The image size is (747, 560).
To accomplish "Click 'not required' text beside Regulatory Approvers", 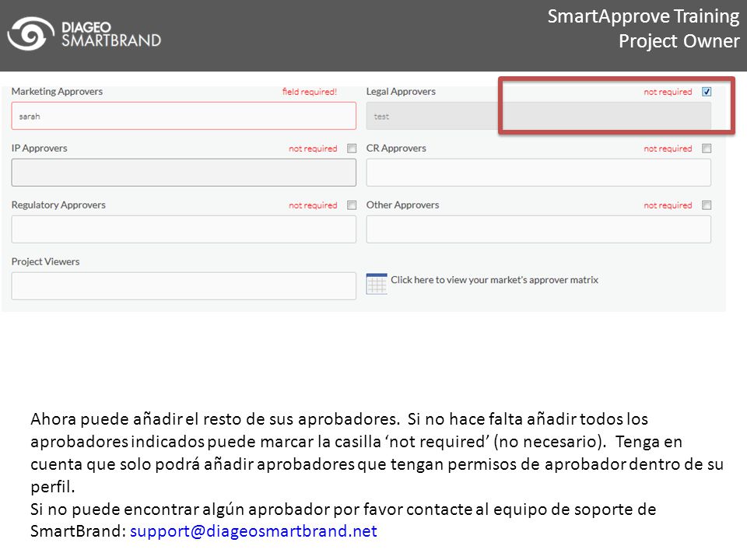I will [x=313, y=205].
